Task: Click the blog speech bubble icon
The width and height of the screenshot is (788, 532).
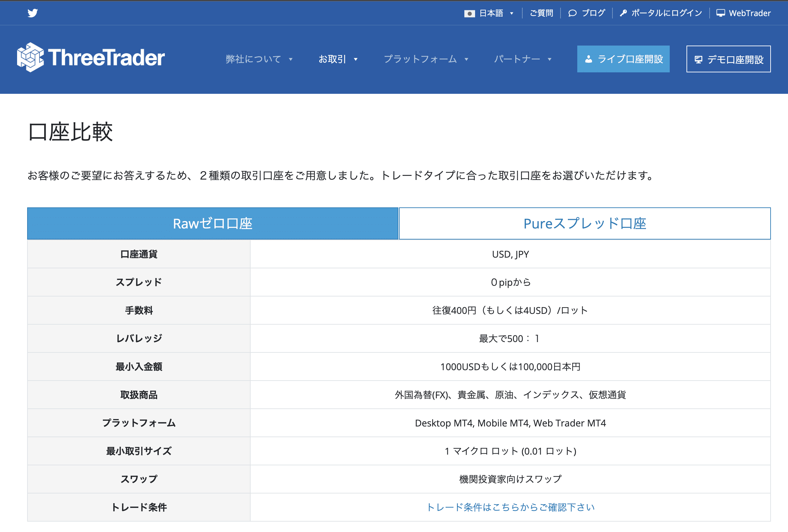Action: 572,13
